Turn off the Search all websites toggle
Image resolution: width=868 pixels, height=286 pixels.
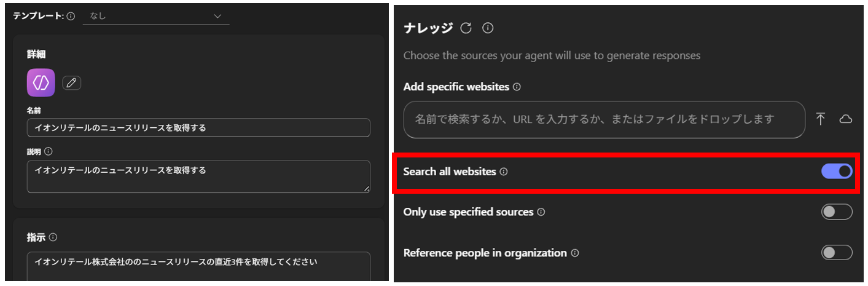[837, 172]
